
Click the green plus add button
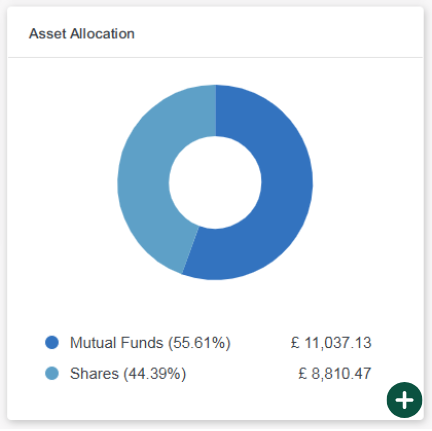[x=404, y=400]
